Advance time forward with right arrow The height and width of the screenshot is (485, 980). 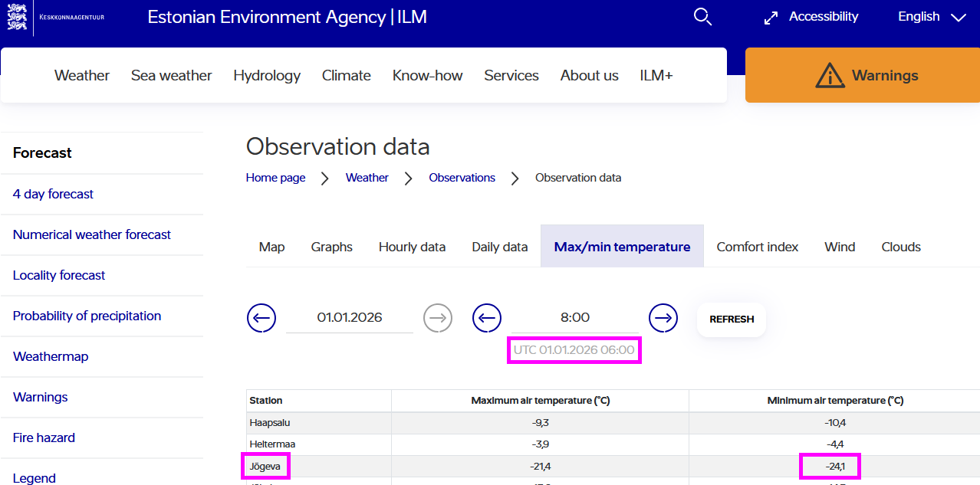[663, 317]
